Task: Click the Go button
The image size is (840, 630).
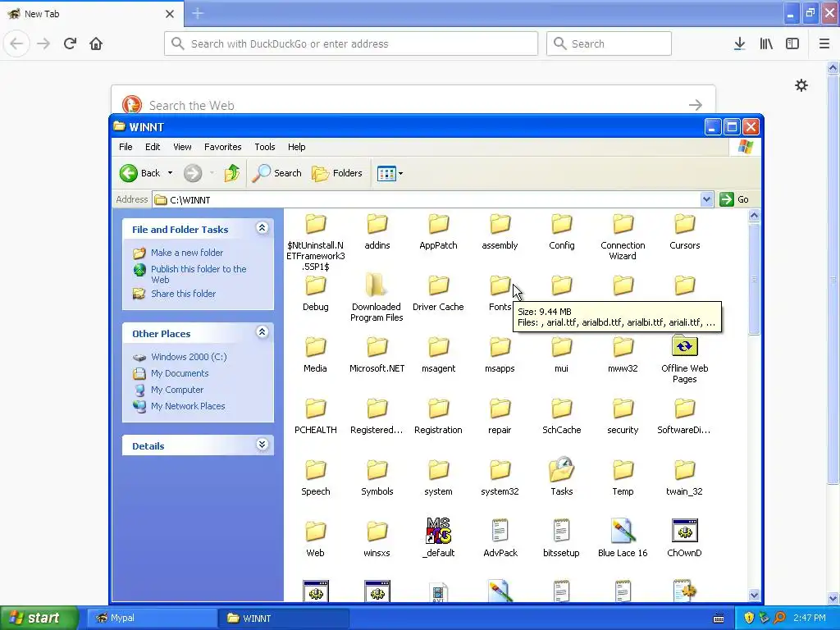Action: [734, 199]
